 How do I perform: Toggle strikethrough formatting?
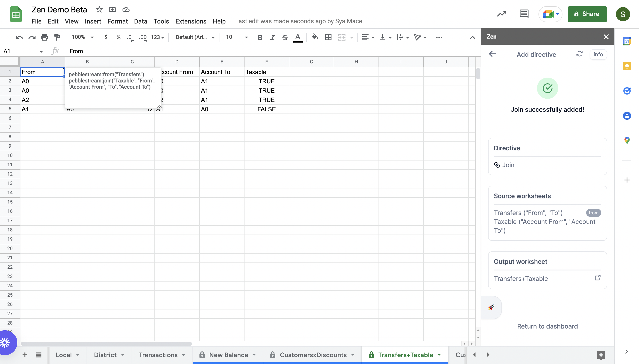[285, 37]
